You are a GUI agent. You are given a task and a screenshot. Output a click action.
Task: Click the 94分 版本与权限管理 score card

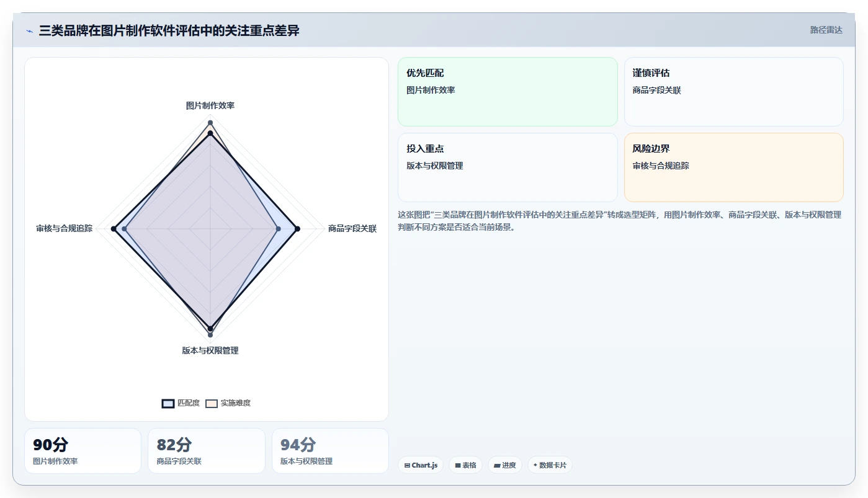click(330, 451)
